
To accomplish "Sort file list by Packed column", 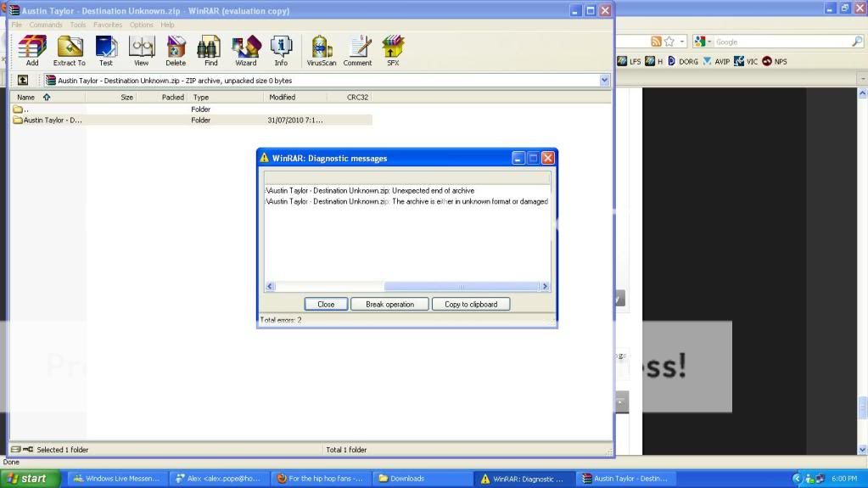I will [x=162, y=97].
